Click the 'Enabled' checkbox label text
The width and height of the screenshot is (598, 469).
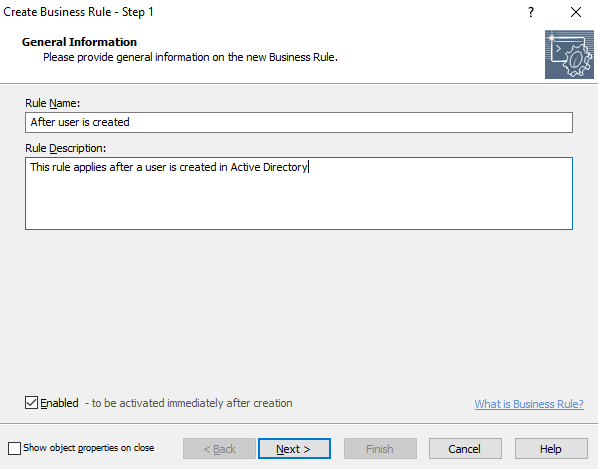59,403
